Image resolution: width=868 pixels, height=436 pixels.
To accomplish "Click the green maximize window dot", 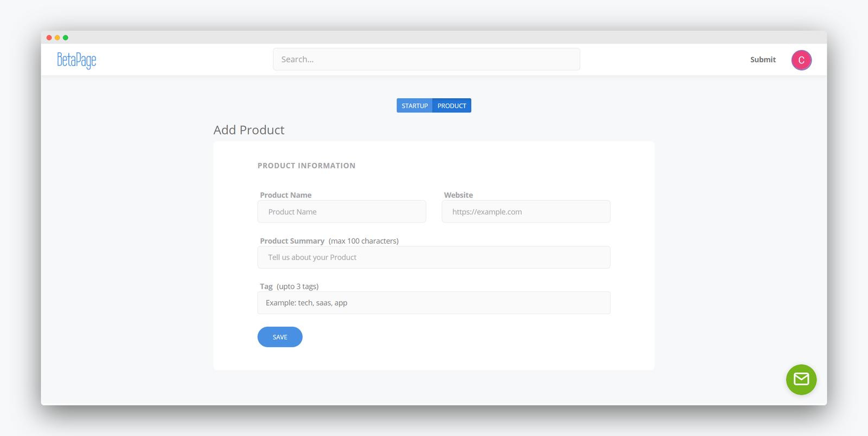I will coord(66,37).
